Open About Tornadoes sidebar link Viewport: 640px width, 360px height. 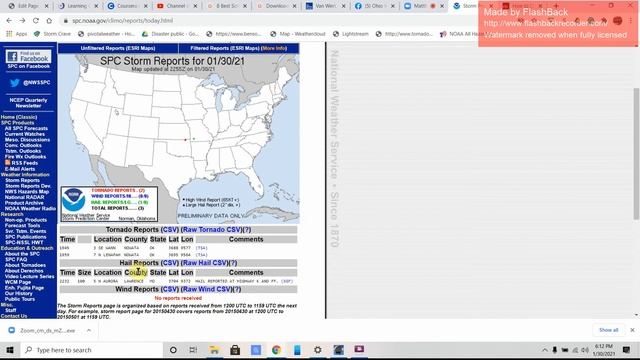pos(25,265)
